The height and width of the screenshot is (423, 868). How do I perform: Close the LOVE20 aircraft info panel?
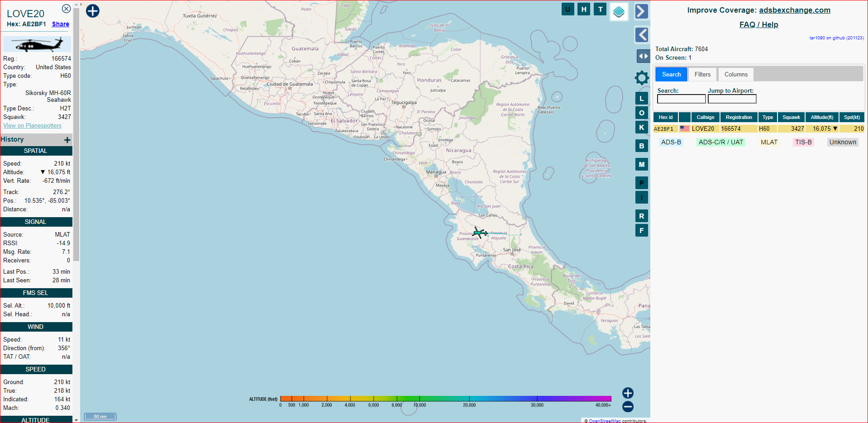coord(66,9)
